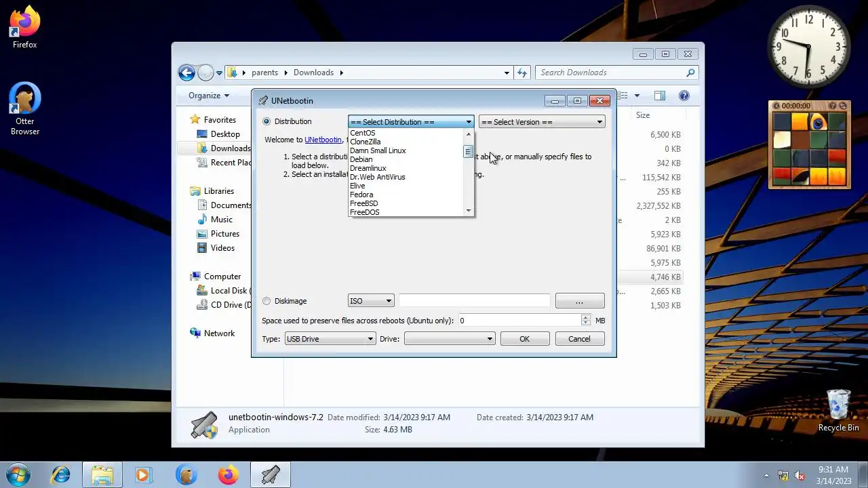
Task: Choose Dreamlinux from distribution list
Action: [x=406, y=168]
